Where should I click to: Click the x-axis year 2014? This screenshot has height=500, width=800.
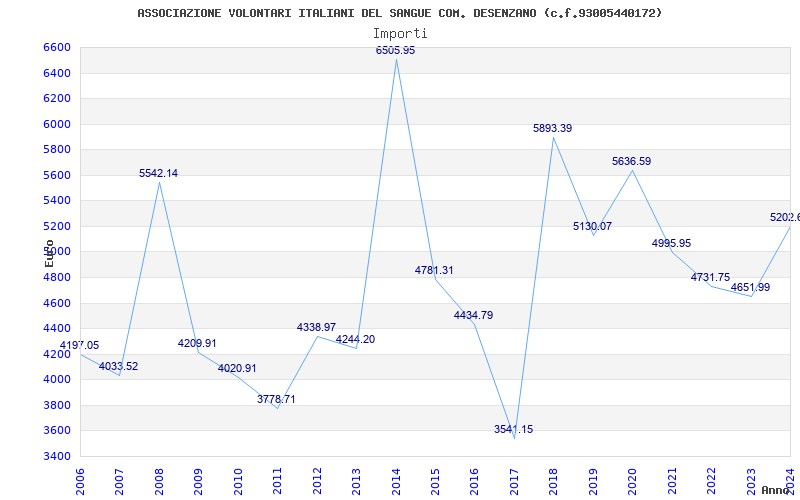[396, 482]
